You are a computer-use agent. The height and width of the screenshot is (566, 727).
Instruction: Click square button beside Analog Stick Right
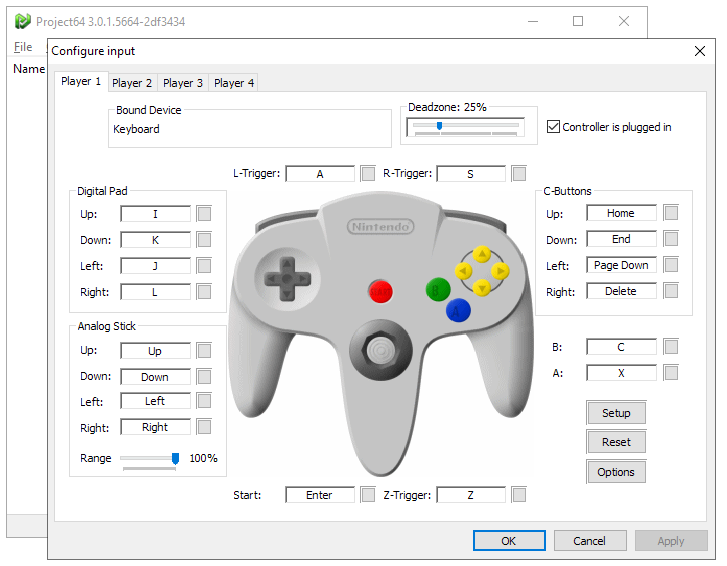(x=204, y=426)
